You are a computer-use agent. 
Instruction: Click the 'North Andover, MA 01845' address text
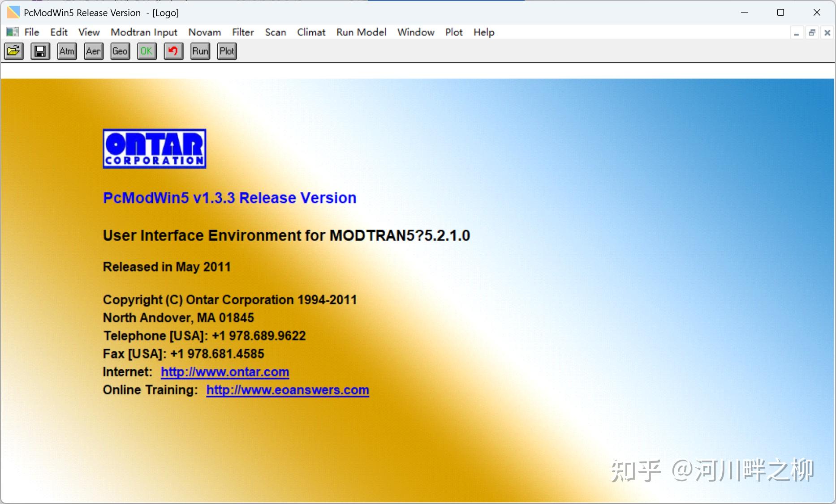tap(178, 318)
